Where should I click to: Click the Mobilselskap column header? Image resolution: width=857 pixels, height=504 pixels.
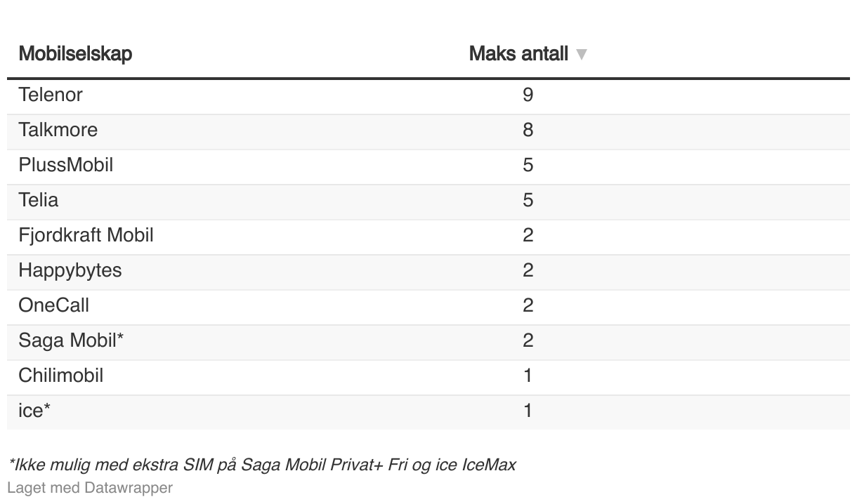75,53
